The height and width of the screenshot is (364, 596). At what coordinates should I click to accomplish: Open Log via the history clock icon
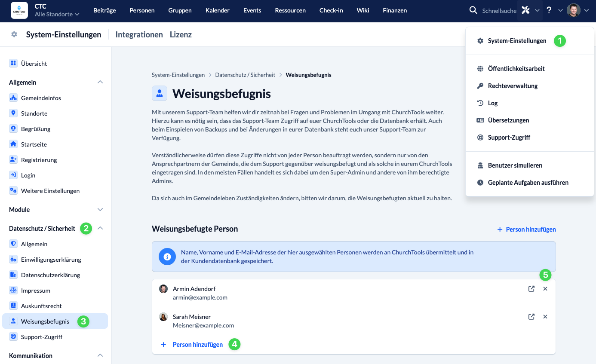479,103
